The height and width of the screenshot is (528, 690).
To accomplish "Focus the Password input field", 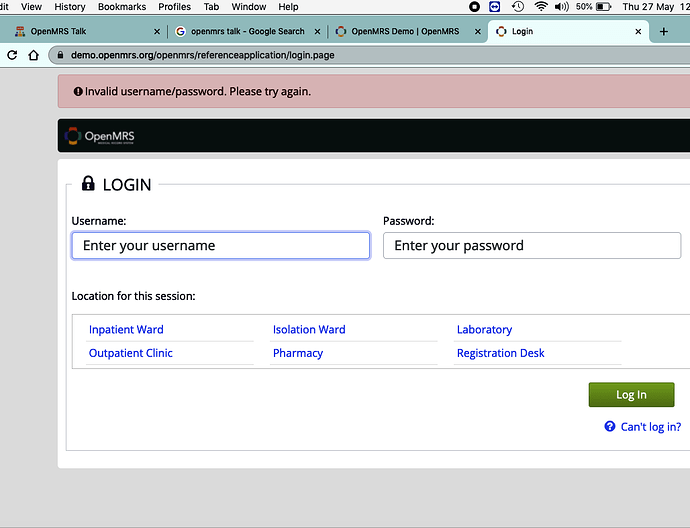I will click(532, 246).
